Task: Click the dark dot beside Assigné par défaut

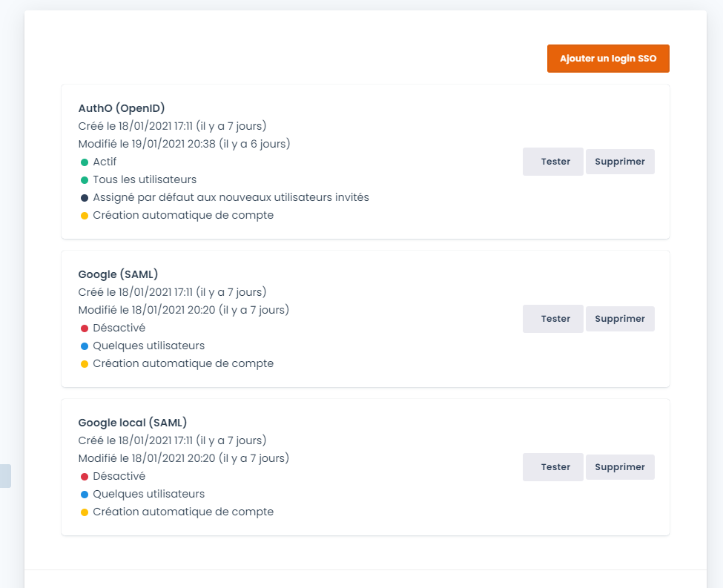Action: [x=85, y=198]
